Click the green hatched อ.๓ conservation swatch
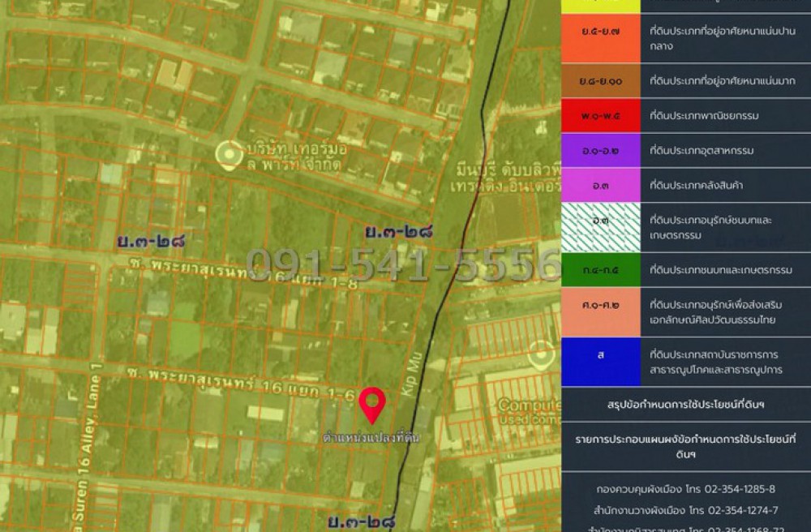Screen dimensions: 811x532 [600, 227]
